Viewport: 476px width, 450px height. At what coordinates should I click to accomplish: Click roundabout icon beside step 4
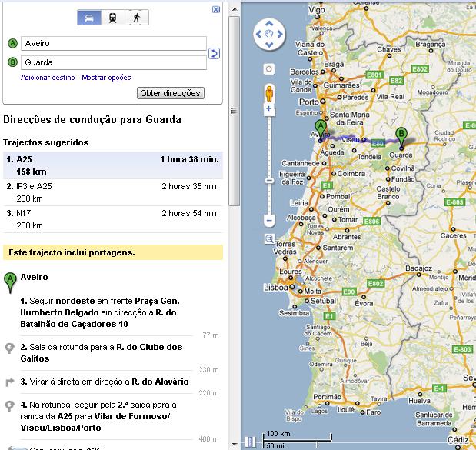10,405
